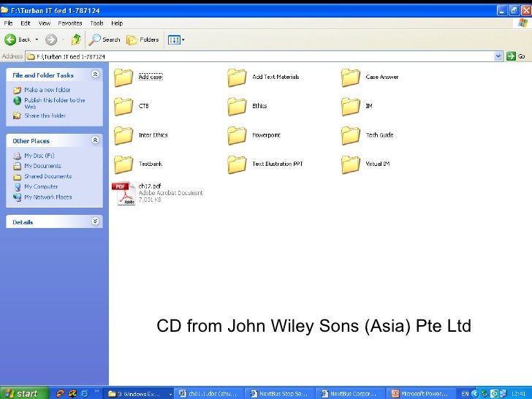This screenshot has width=532, height=399.
Task: Click the Back navigation arrow
Action: 10,39
